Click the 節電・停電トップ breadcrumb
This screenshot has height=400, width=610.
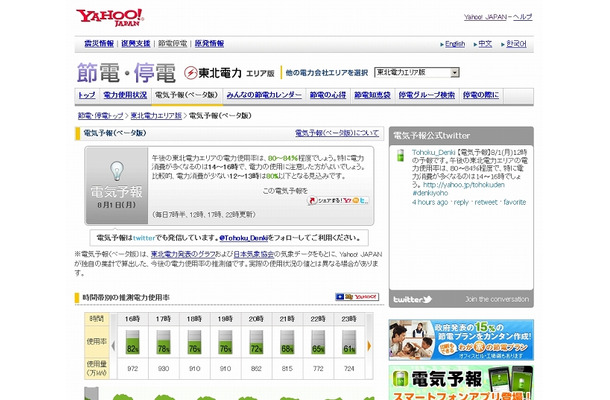click(100, 116)
